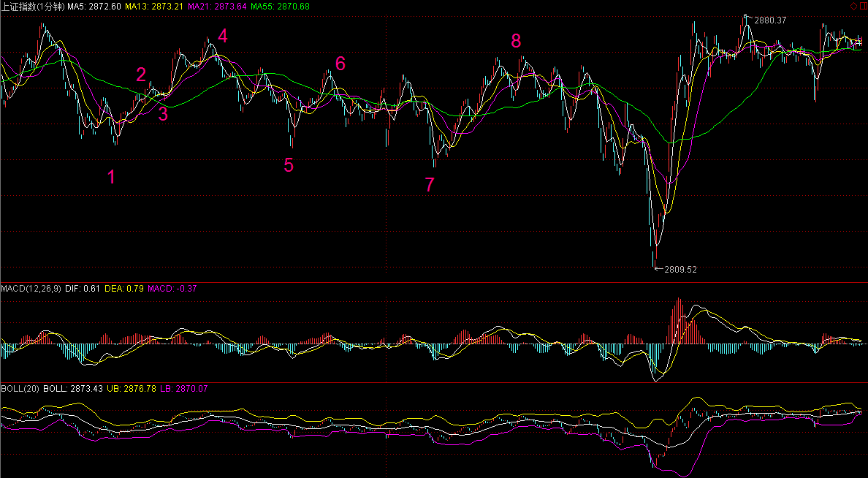Image resolution: width=868 pixels, height=478 pixels.
Task: Click the 2880.37 high price marker
Action: pyautogui.click(x=771, y=20)
